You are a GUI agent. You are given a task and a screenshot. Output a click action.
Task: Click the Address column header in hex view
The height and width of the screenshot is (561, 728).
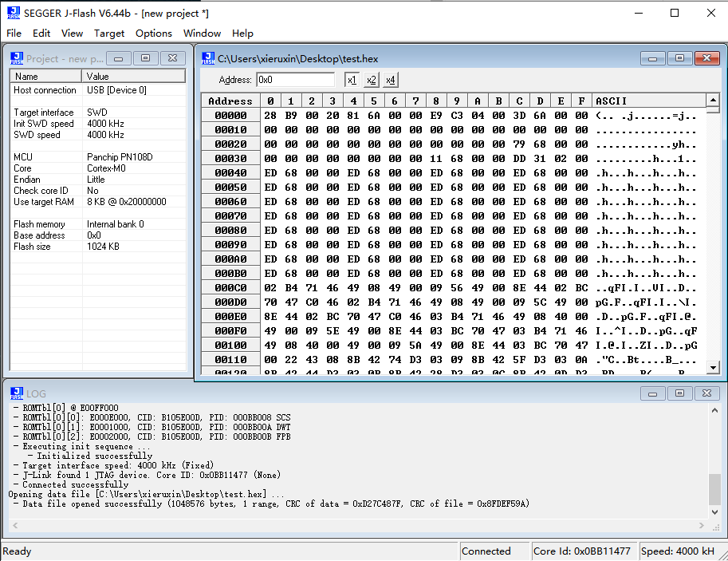click(230, 101)
